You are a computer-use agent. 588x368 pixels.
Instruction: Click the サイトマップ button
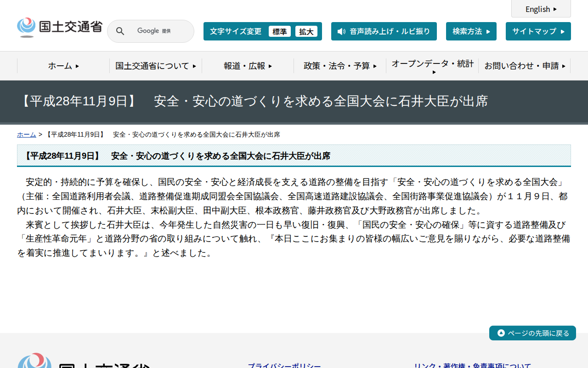[538, 31]
